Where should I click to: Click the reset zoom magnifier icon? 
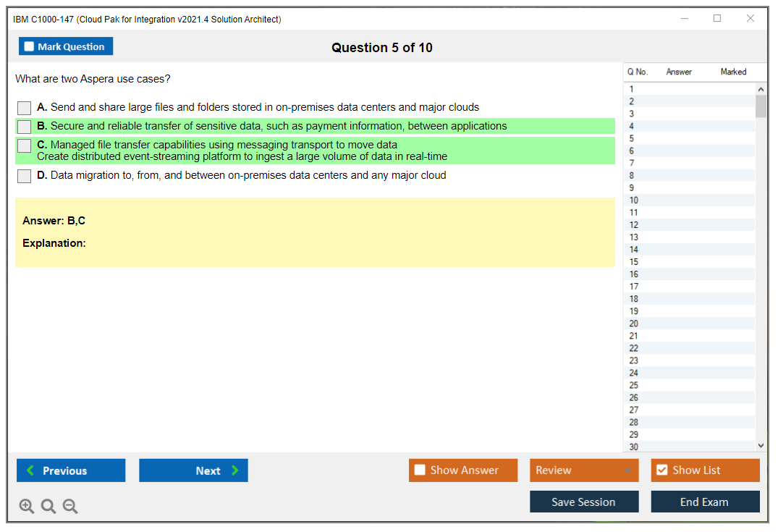48,507
